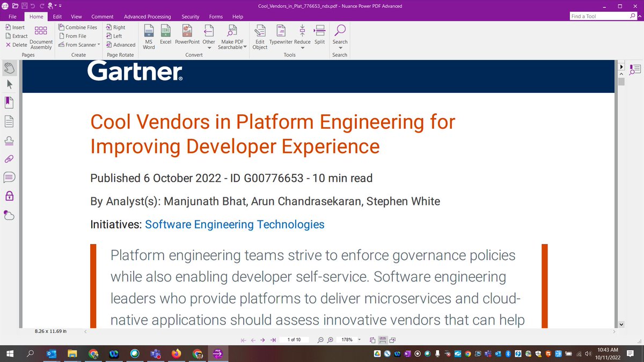Click the Open folder quick access icon
The image size is (644, 362).
16,5
